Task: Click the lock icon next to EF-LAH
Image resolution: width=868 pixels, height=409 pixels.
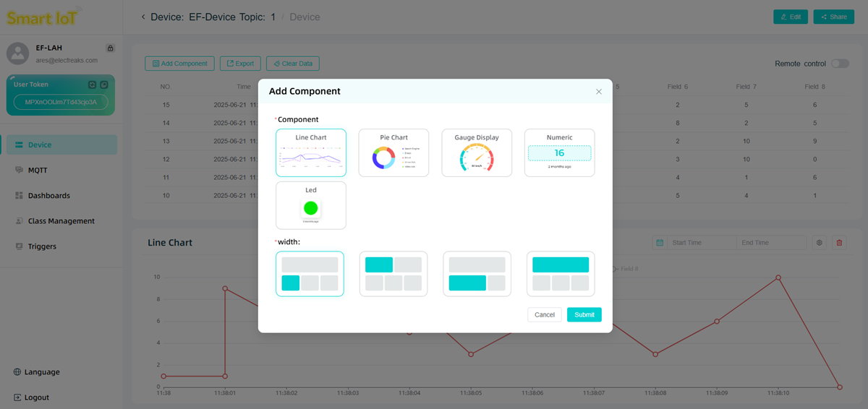Action: click(110, 48)
